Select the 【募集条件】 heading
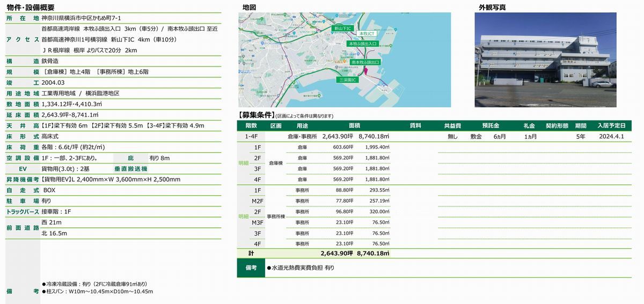644x304 pixels. point(256,115)
